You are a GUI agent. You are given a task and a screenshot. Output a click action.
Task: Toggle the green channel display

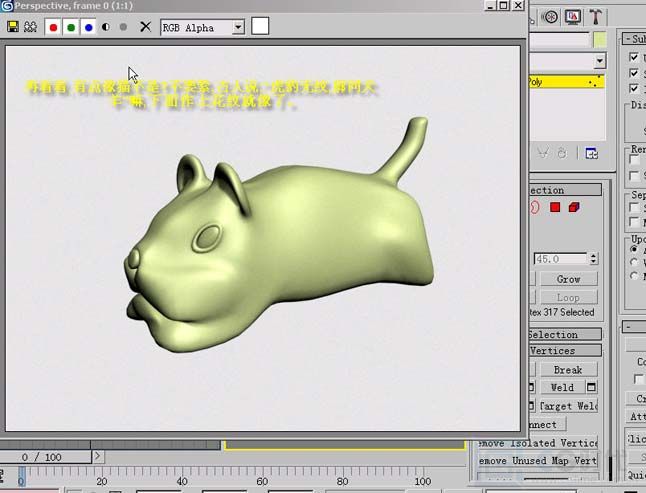click(71, 28)
